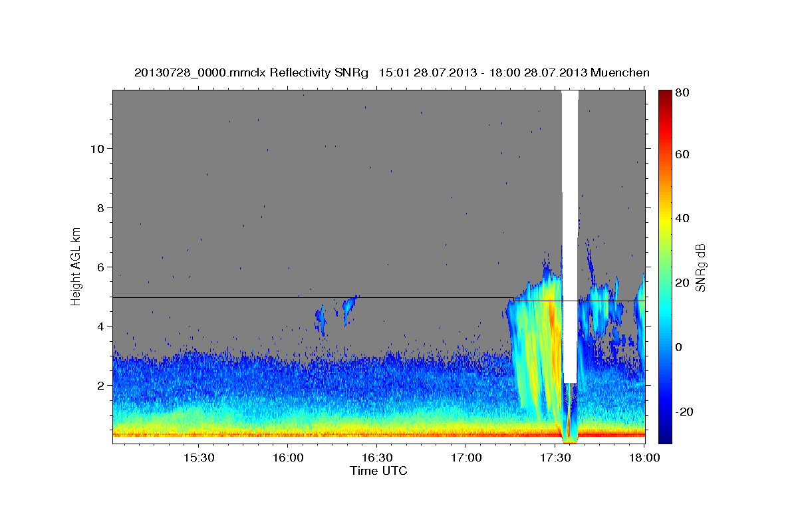
Task: Click the white missing-data column near 17:35
Action: tap(570, 236)
